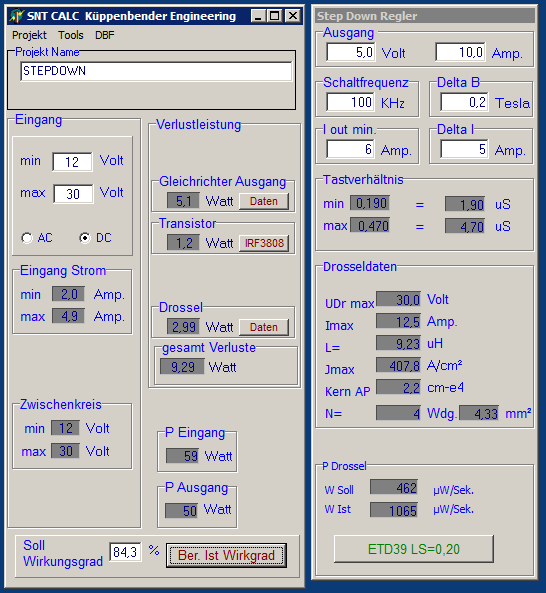546x593 pixels.
Task: Open the DBF menu
Action: coord(105,35)
